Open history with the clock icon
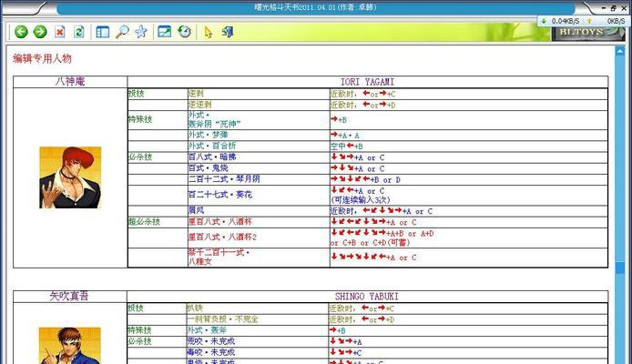Screen dimensions: 632x364 (184, 32)
